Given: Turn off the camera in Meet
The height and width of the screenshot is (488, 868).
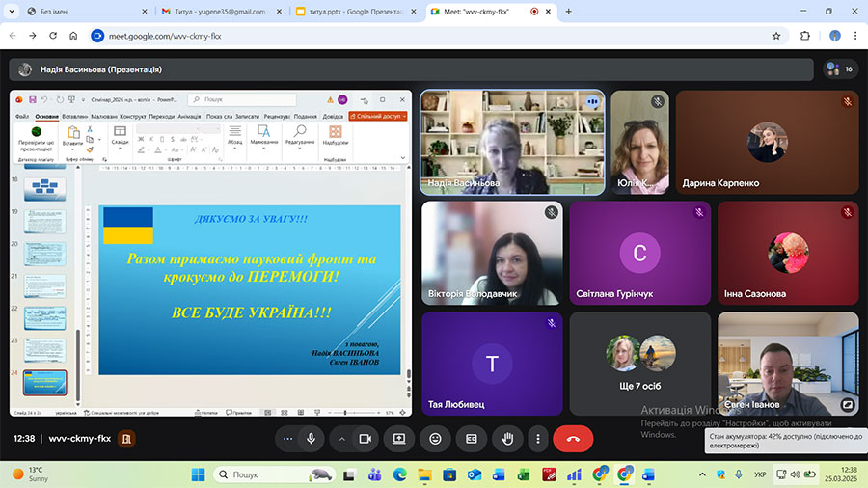Looking at the screenshot, I should click(x=366, y=438).
